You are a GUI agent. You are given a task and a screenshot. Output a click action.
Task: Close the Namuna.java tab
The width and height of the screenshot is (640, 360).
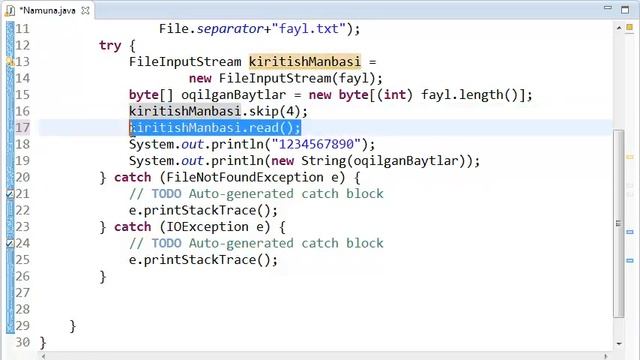tap(85, 11)
